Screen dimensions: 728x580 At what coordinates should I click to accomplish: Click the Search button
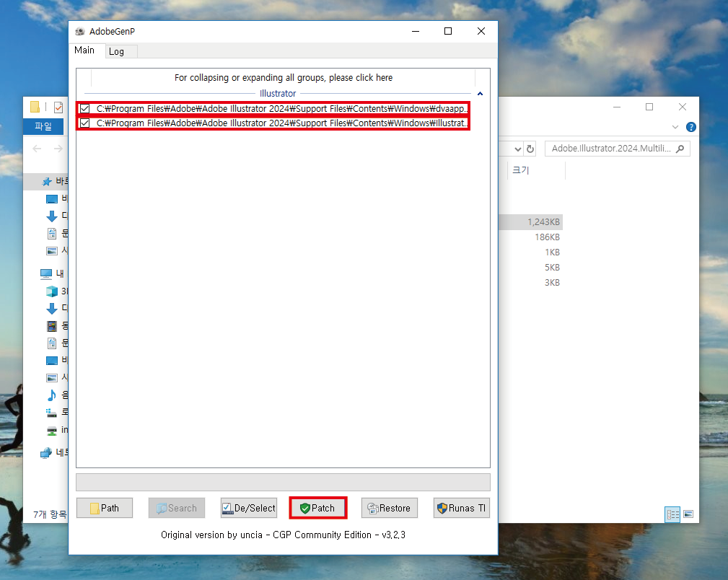pos(177,508)
